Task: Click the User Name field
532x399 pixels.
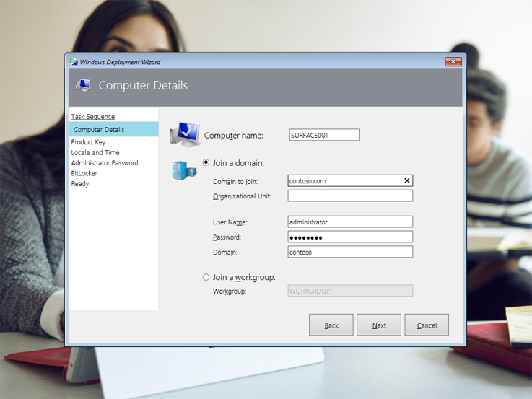Action: click(350, 222)
